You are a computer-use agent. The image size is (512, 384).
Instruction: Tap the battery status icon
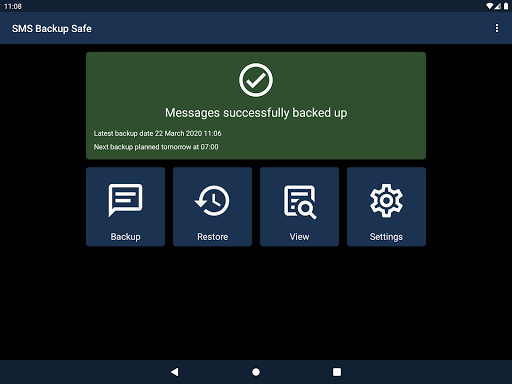point(506,6)
